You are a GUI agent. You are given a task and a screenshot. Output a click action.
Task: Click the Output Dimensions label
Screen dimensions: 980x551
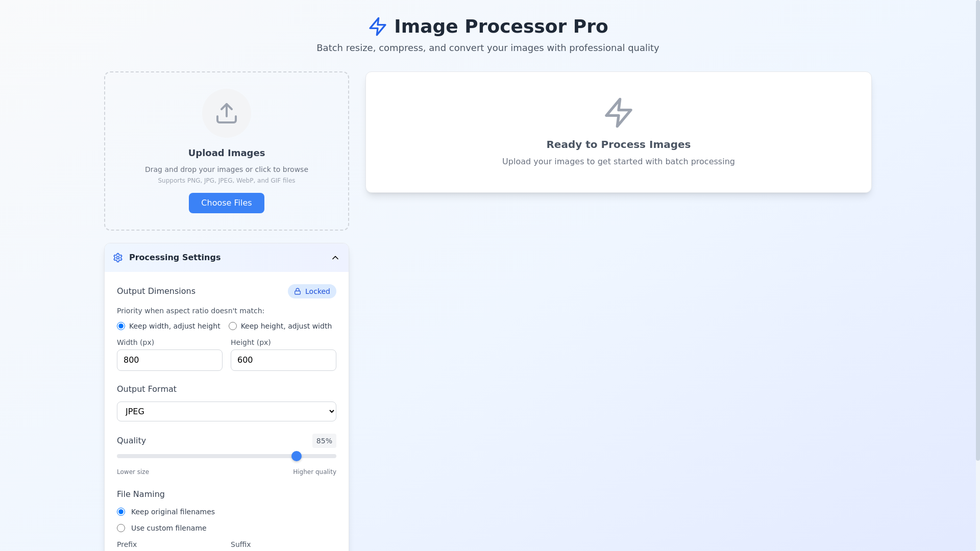(156, 291)
